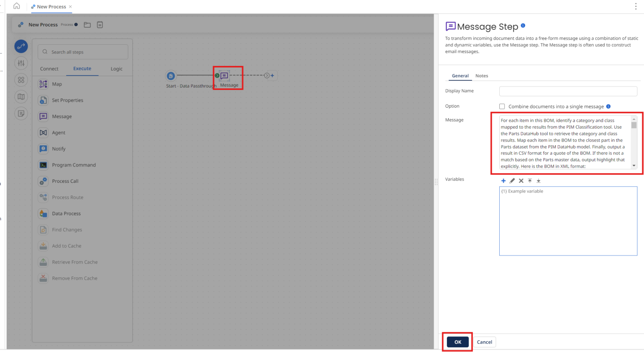
Task: Click the Message shape on canvas
Action: coord(224,76)
